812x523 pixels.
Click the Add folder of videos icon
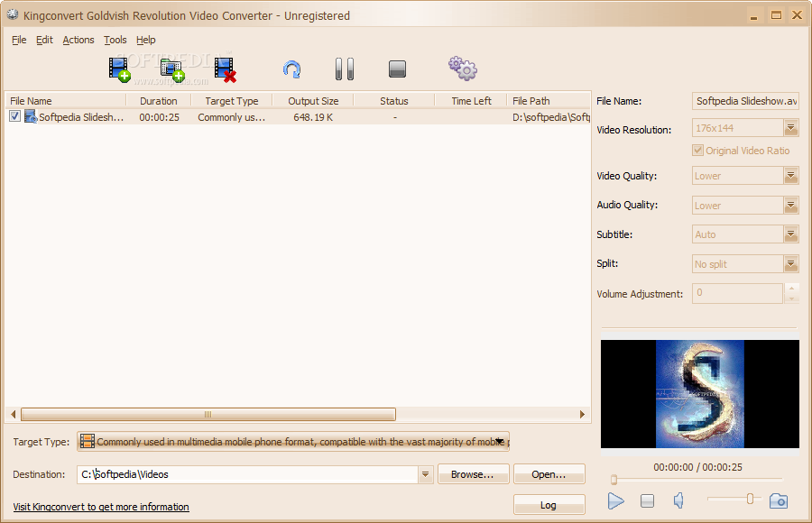pos(172,70)
